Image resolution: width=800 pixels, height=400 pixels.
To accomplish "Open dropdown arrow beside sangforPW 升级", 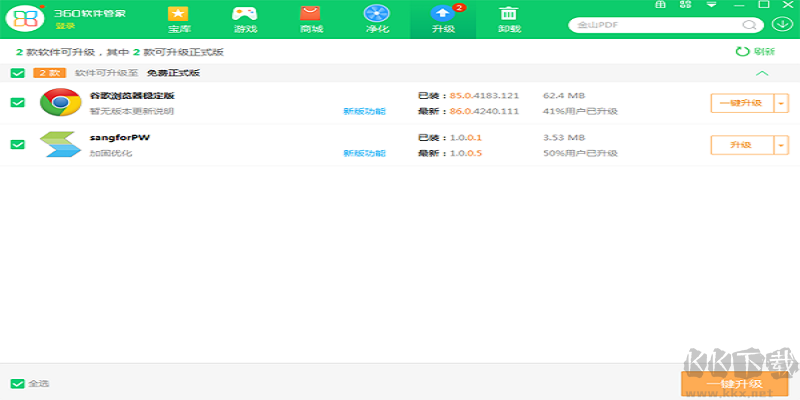I will [x=782, y=145].
